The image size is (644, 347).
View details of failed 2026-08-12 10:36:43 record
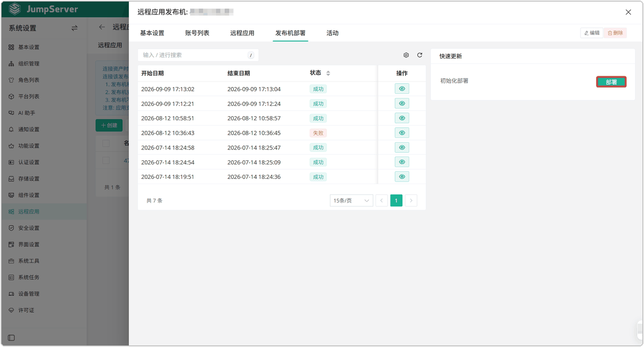coord(401,133)
